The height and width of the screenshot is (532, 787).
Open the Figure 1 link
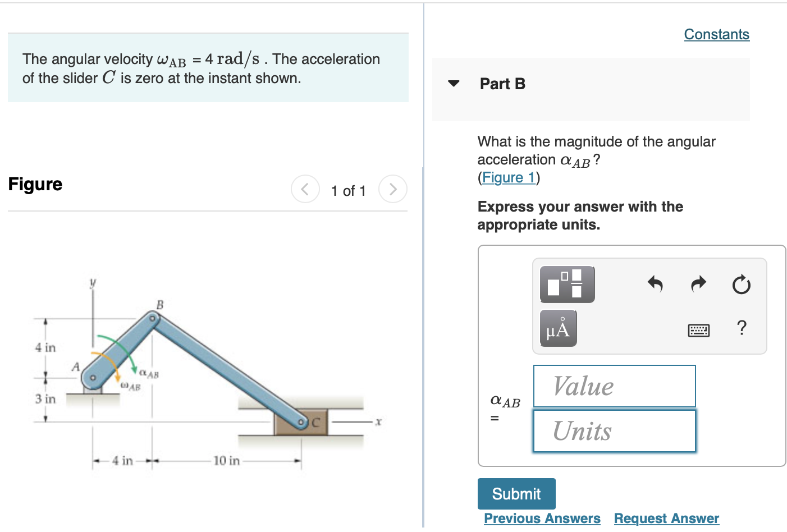(508, 177)
